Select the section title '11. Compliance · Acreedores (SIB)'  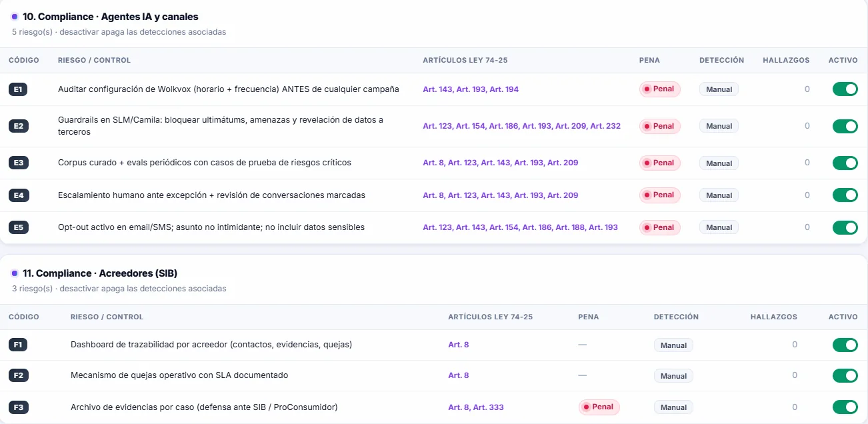coord(100,273)
